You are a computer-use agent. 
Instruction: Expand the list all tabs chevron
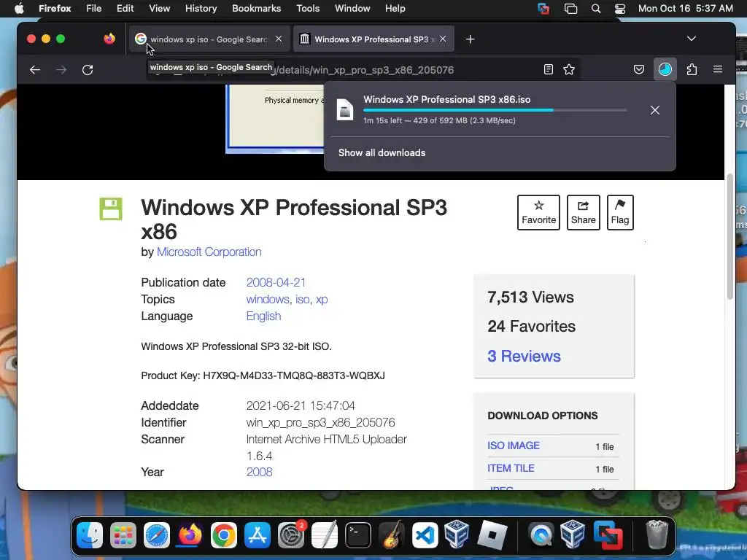692,39
